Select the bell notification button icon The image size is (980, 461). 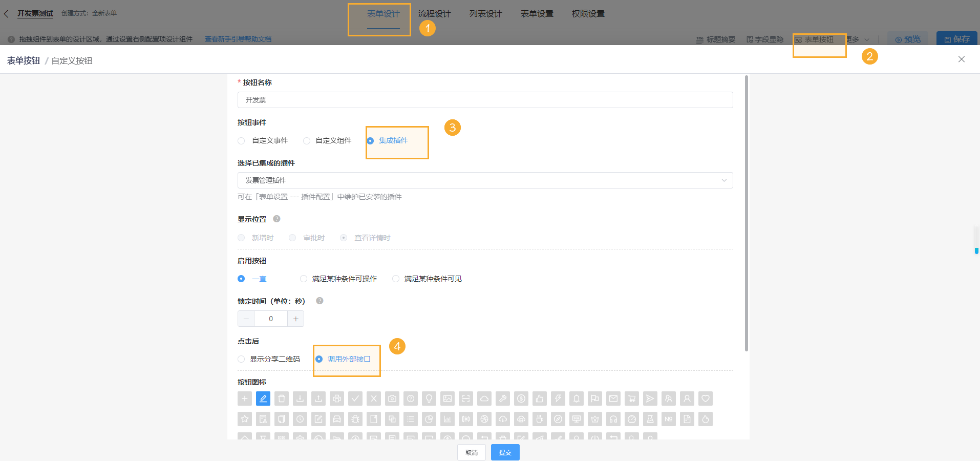click(x=577, y=399)
